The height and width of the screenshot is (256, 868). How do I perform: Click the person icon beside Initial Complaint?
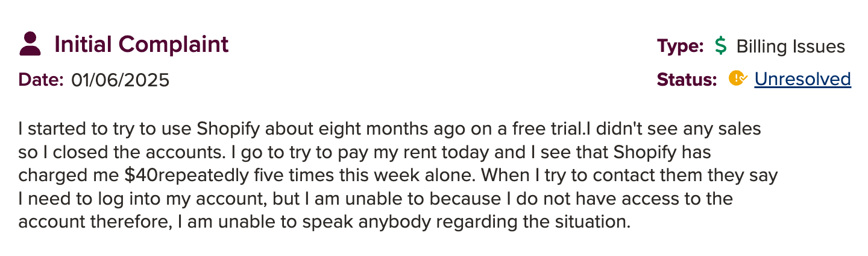30,44
